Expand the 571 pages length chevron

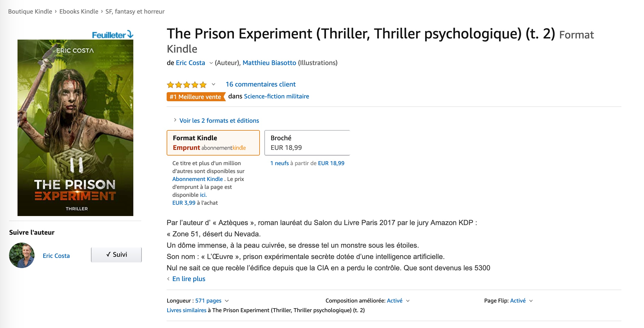[x=227, y=301]
